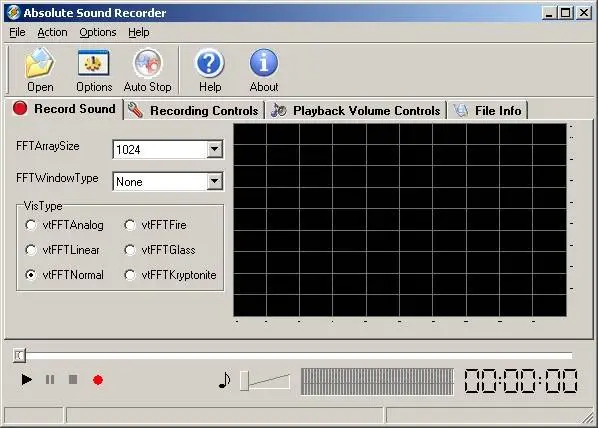This screenshot has height=428, width=598.
Task: Select the vtFFTNormal radio button
Action: coord(31,275)
